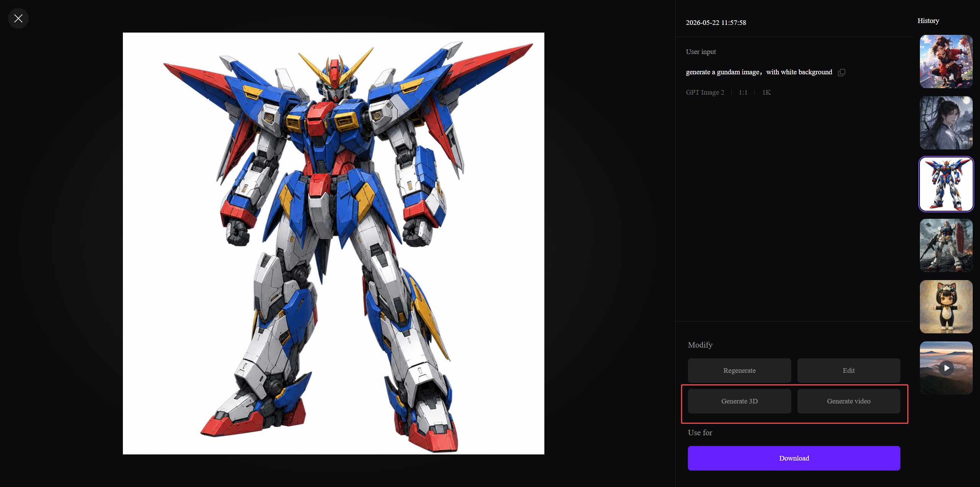Copy the user input prompt text
This screenshot has width=980, height=487.
(x=841, y=72)
